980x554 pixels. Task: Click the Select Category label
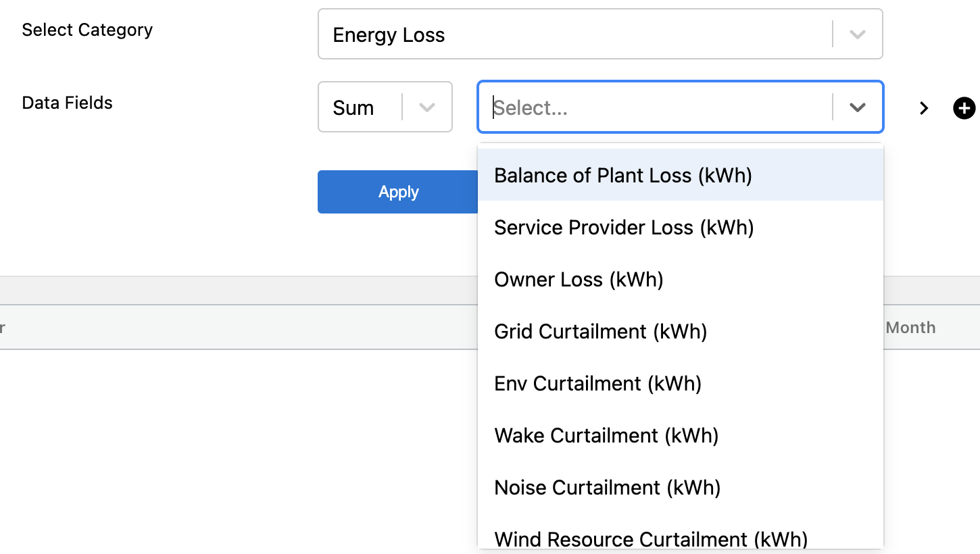(x=87, y=30)
